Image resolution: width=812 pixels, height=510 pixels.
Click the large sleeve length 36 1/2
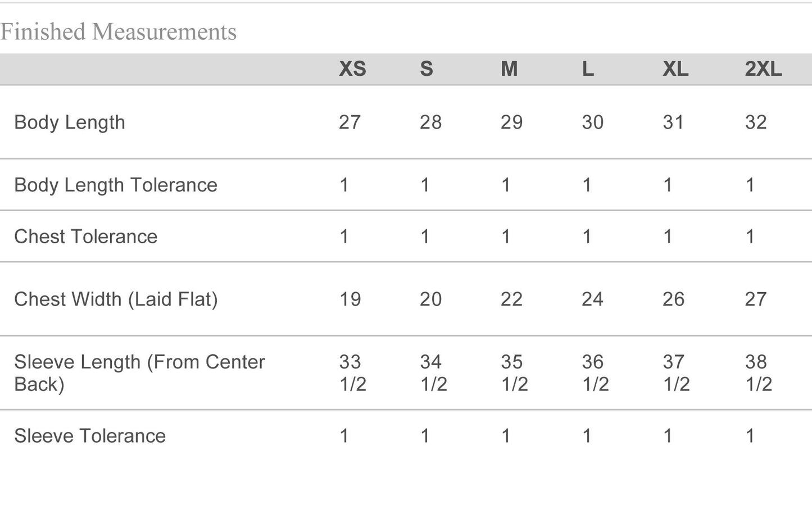(595, 373)
